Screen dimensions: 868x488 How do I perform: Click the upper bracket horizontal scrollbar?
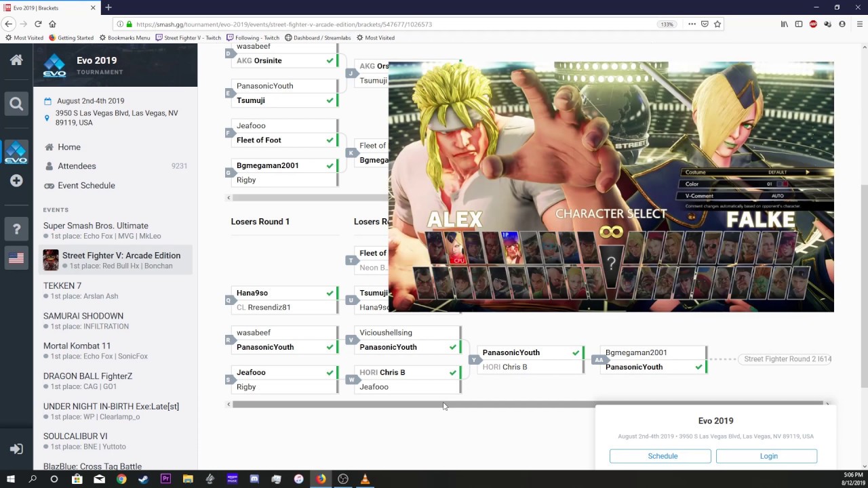[x=309, y=198]
